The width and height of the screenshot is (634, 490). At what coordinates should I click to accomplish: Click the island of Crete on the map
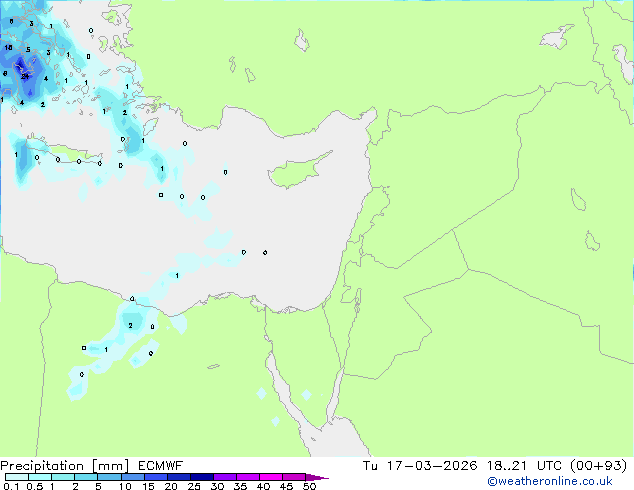(x=65, y=153)
